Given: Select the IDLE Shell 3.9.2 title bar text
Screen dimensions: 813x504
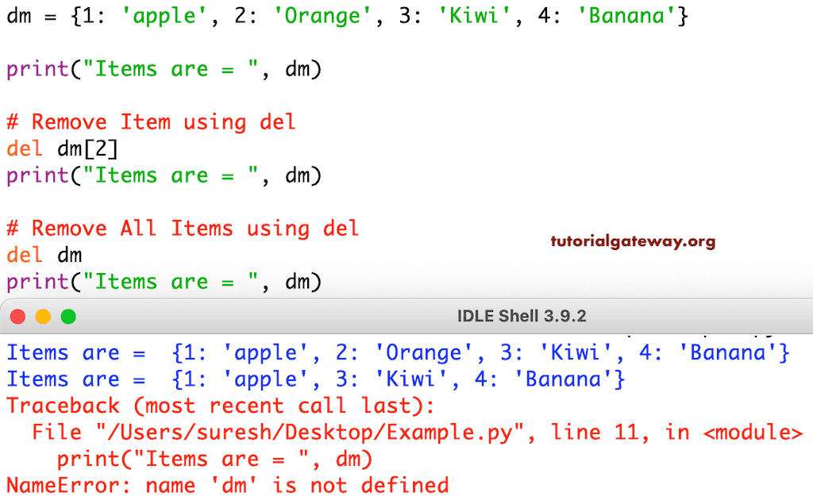Looking at the screenshot, I should pos(522,315).
